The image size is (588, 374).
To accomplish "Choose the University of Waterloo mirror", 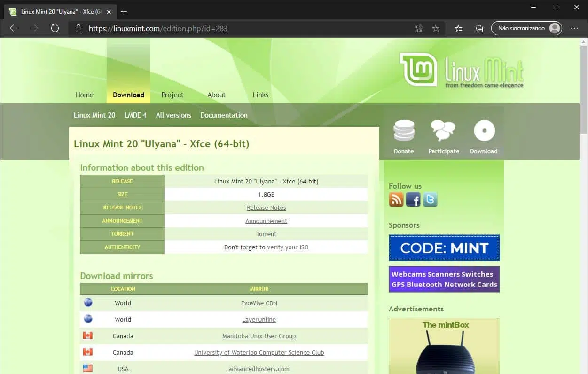I will (259, 352).
